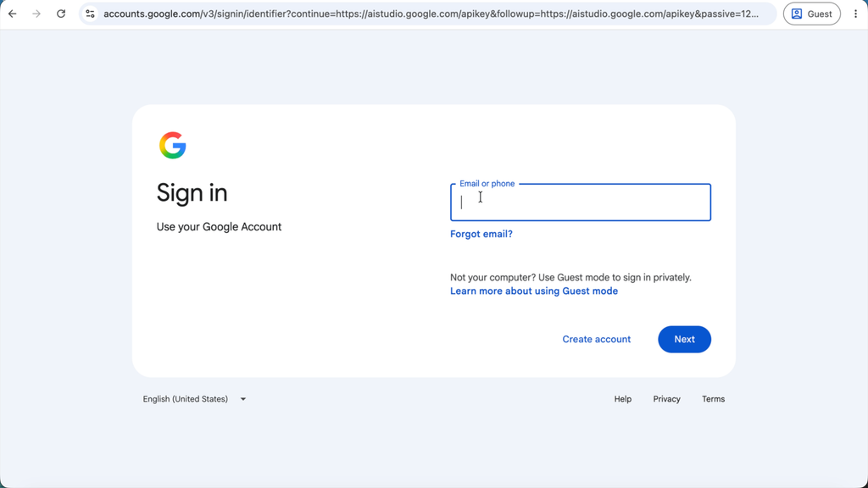The width and height of the screenshot is (868, 488).
Task: Click the 'Sign in' heading text
Action: pyautogui.click(x=192, y=193)
